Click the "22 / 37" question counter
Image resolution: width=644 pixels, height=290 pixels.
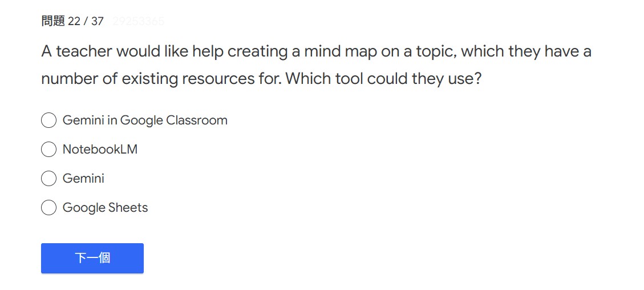(x=86, y=22)
